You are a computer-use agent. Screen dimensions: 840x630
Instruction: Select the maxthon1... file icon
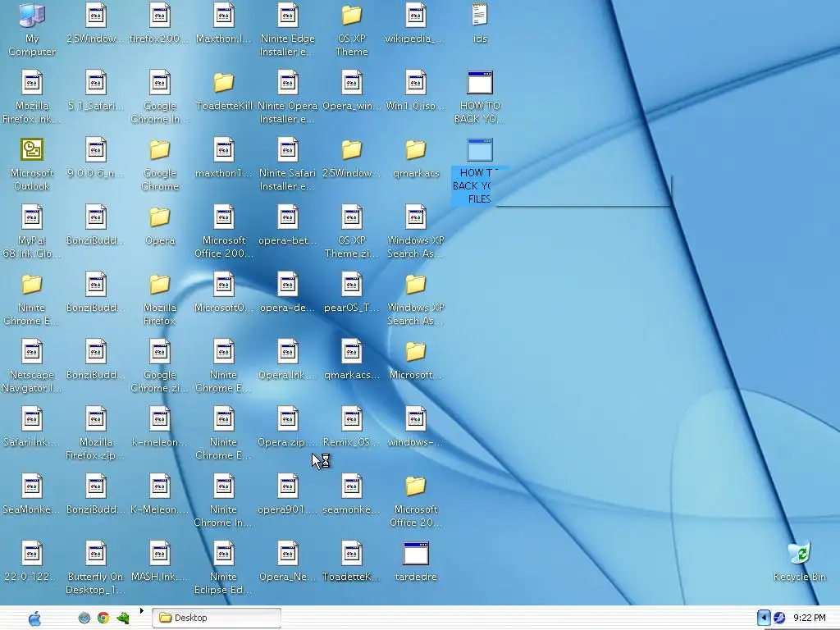pos(223,150)
